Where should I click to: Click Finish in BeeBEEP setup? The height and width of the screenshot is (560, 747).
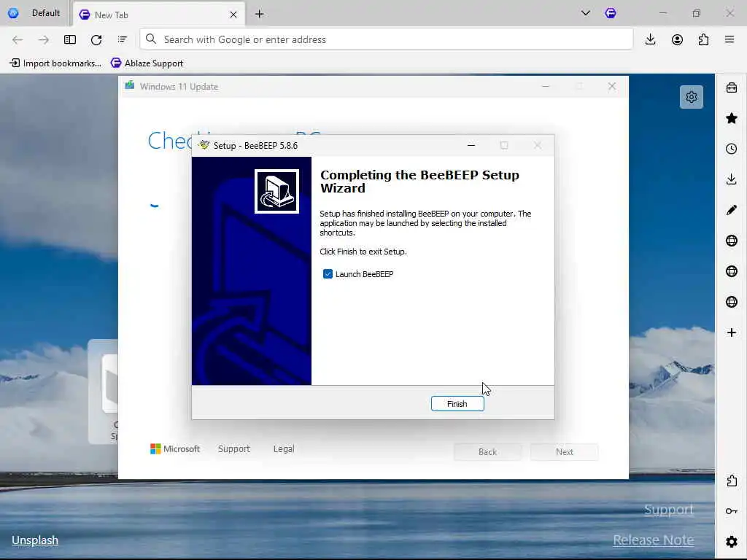457,404
